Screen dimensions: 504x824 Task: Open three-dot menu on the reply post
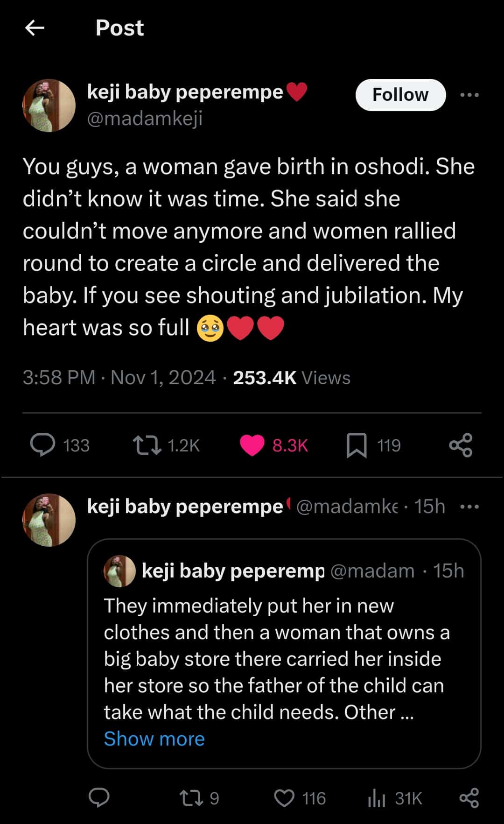pos(469,507)
